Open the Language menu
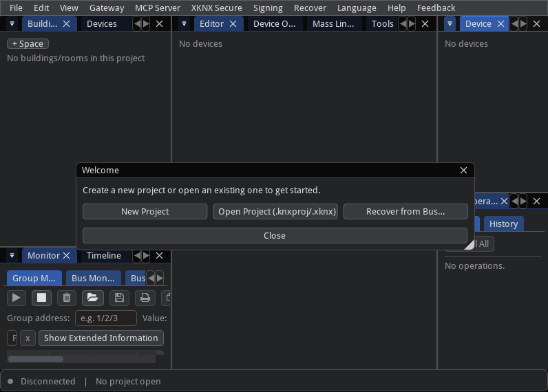Viewport: 548px width, 392px height. 357,8
